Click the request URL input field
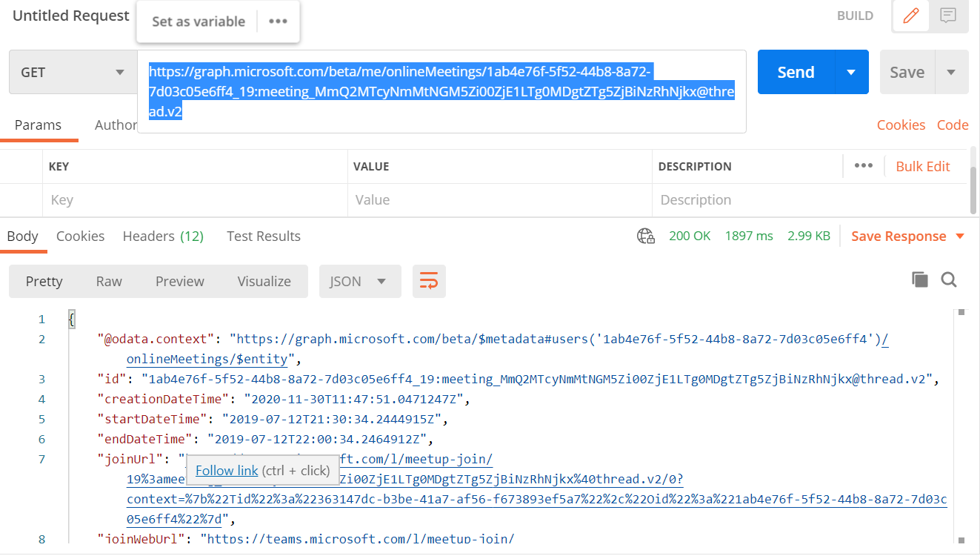 pos(441,91)
